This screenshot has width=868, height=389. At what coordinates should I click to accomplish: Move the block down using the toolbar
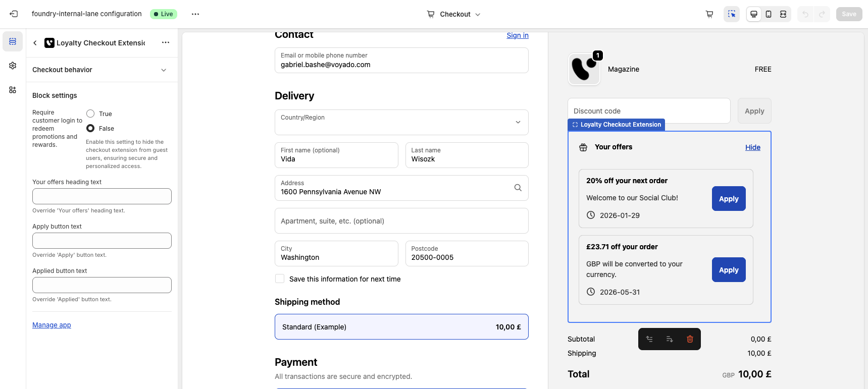click(670, 339)
